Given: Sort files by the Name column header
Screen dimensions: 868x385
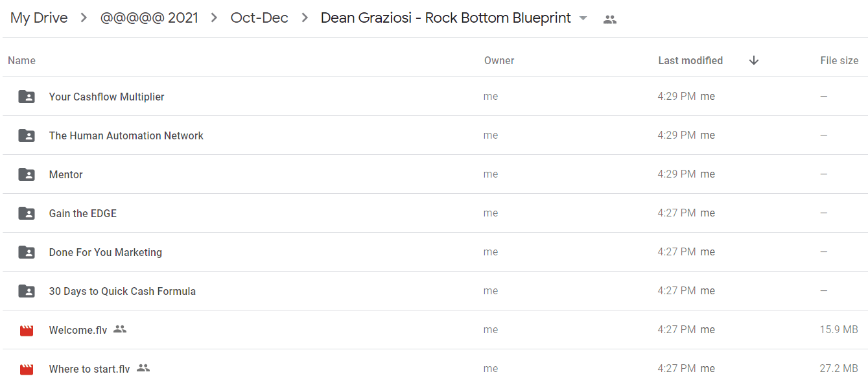Looking at the screenshot, I should [x=21, y=60].
